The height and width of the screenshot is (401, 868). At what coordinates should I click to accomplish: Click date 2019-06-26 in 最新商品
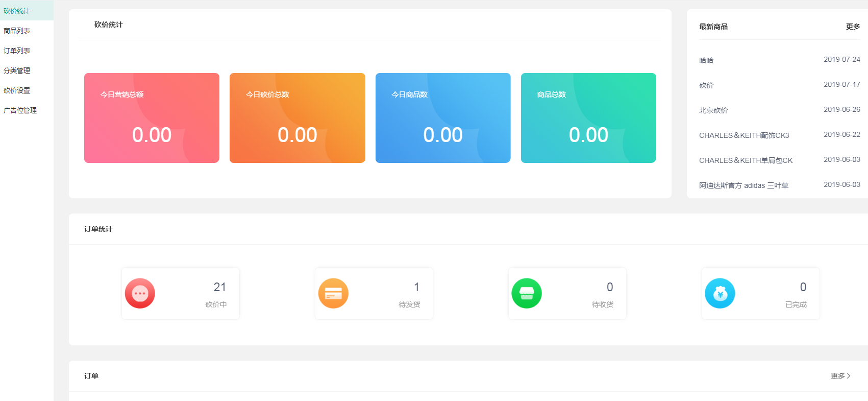click(x=842, y=109)
